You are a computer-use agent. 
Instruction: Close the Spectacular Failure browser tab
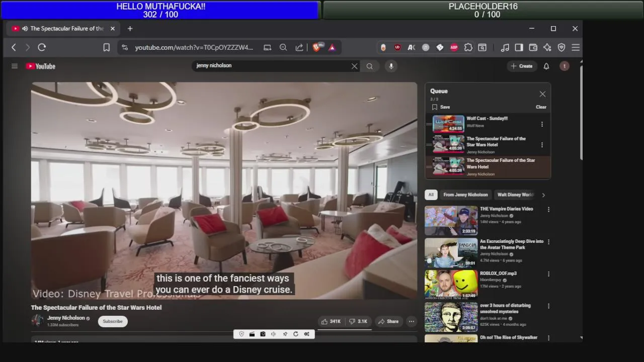coord(112,29)
